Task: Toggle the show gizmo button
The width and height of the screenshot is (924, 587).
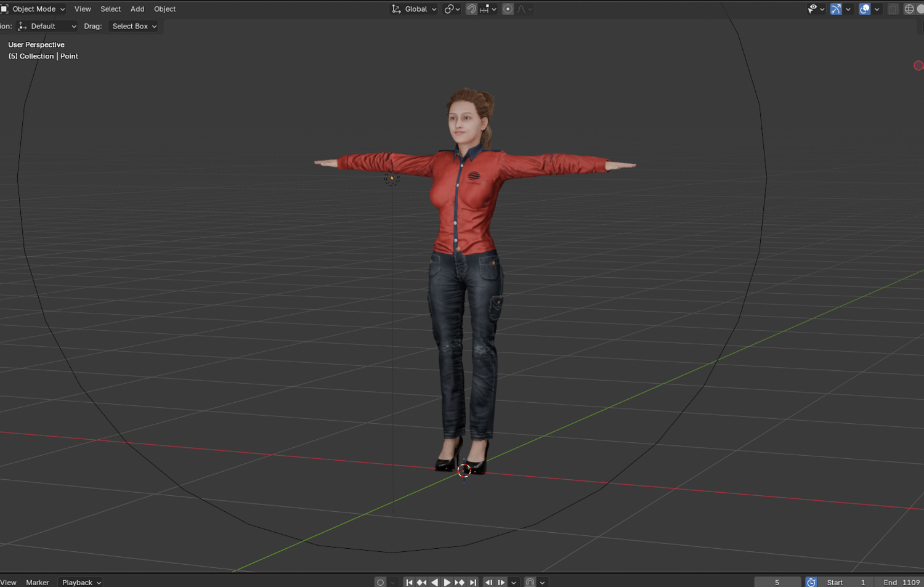Action: pyautogui.click(x=836, y=9)
